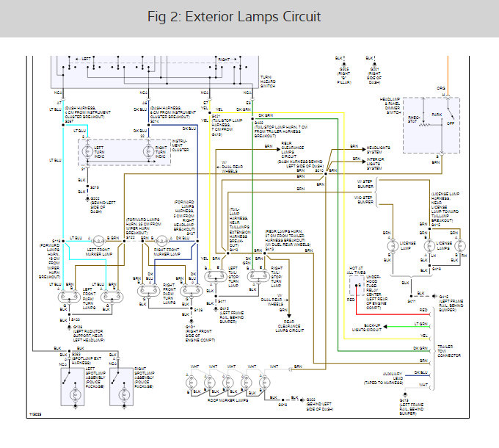Click the 'AUXILIARY LEAD' label

(x=393, y=376)
